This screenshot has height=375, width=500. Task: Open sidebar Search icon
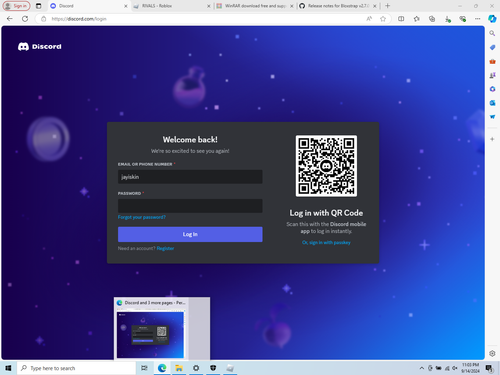pos(492,33)
